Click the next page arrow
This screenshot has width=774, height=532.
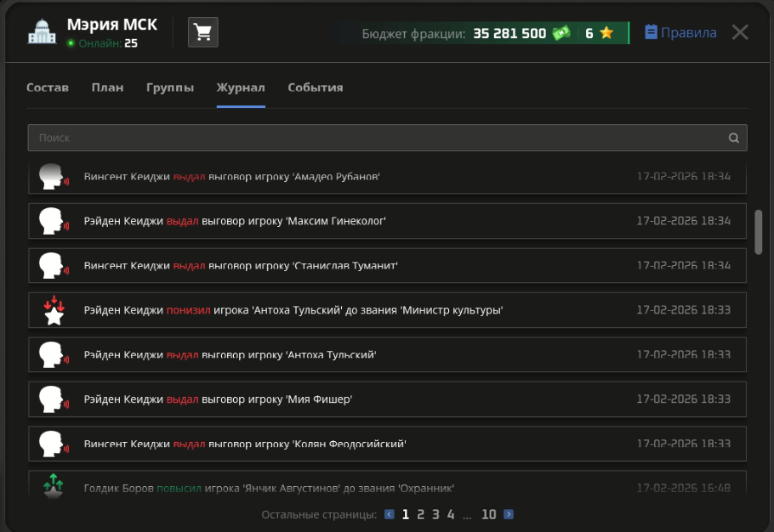509,514
